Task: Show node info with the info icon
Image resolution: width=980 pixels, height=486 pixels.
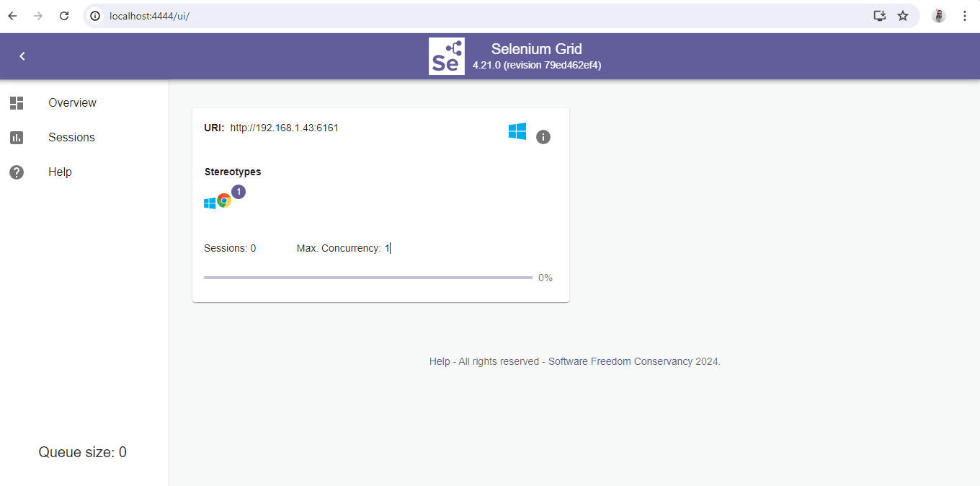Action: coord(543,137)
